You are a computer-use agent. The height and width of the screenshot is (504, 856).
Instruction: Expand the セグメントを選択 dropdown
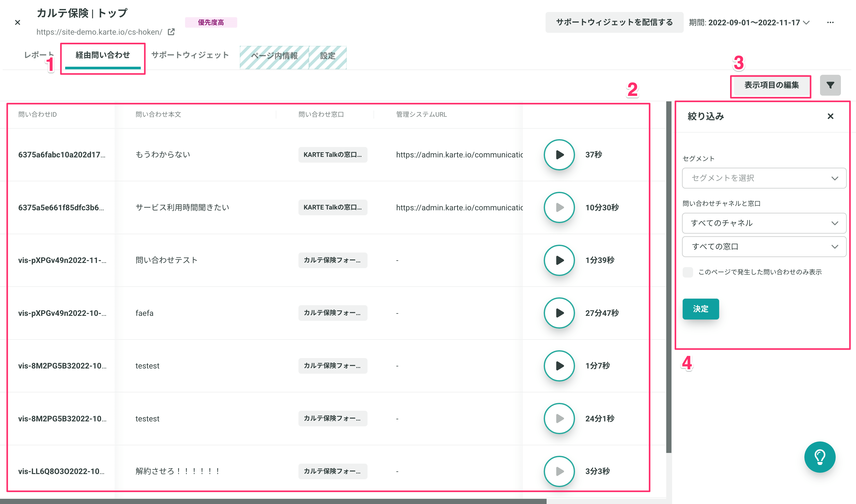(x=764, y=178)
